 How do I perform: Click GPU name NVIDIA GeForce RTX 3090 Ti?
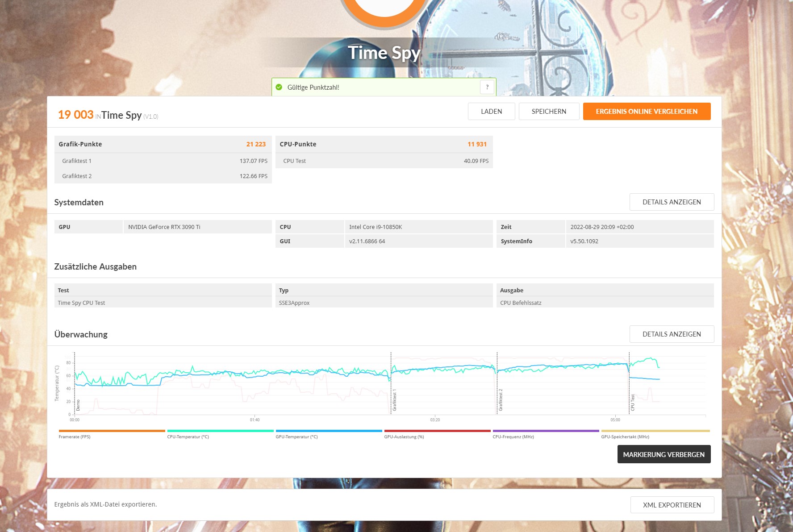164,227
